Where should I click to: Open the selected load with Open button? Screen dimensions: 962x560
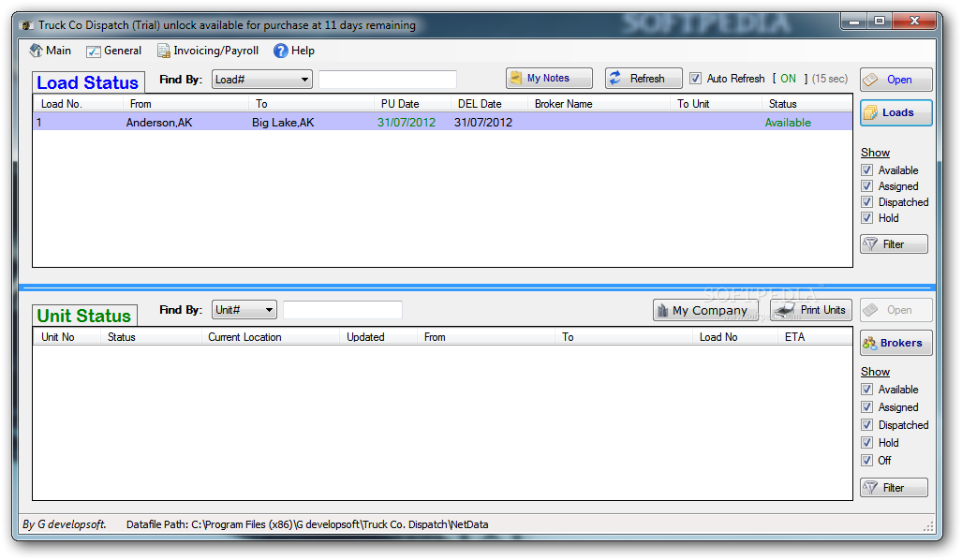[x=895, y=80]
